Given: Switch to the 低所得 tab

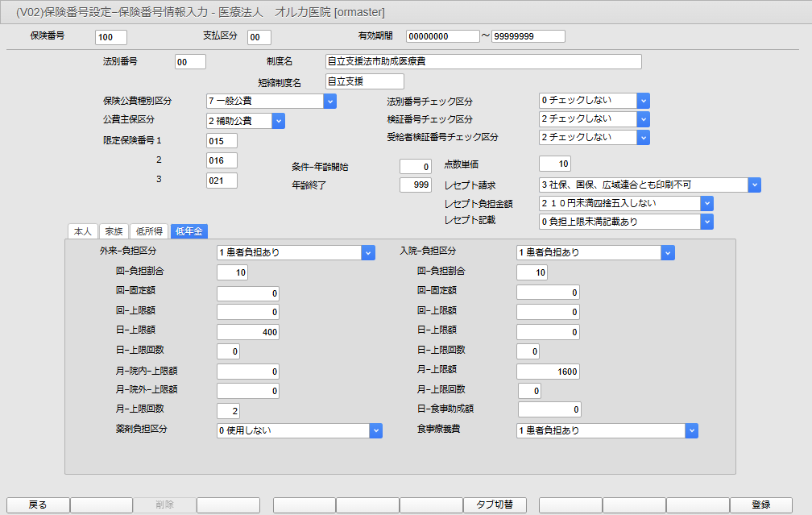Looking at the screenshot, I should [148, 231].
